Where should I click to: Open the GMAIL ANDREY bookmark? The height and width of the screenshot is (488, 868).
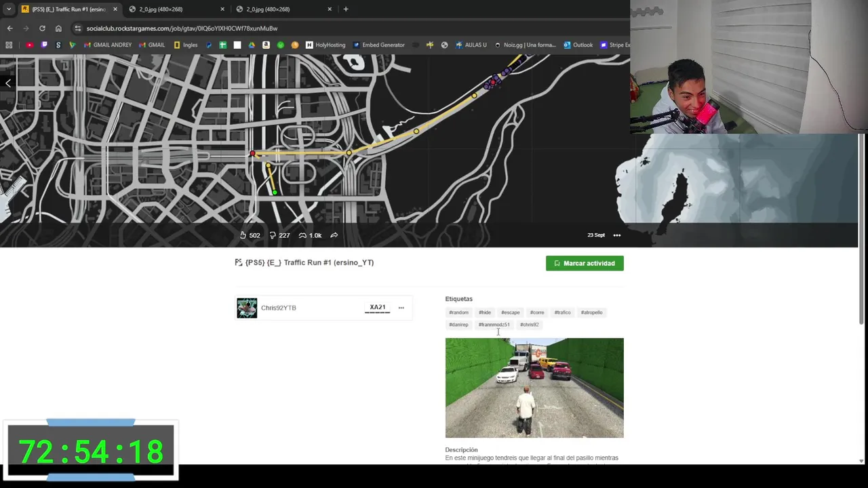(107, 45)
